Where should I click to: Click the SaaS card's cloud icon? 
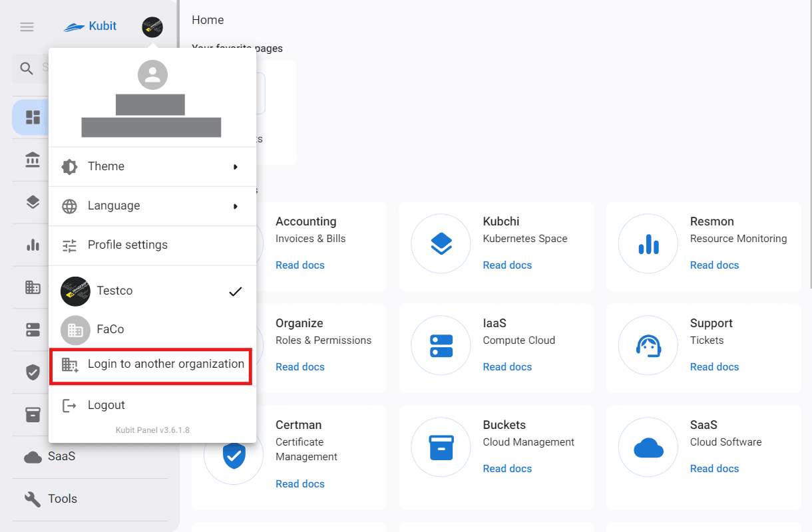pyautogui.click(x=648, y=448)
